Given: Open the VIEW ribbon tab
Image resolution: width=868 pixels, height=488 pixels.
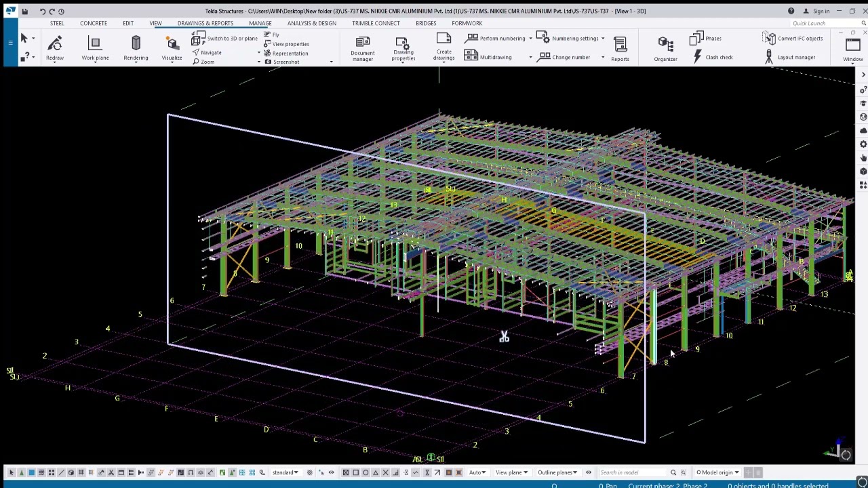Looking at the screenshot, I should point(155,23).
